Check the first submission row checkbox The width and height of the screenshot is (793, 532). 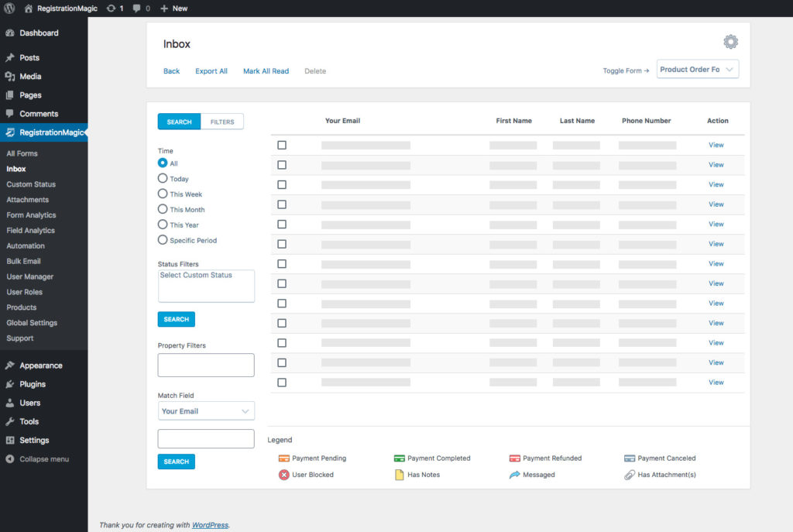282,145
